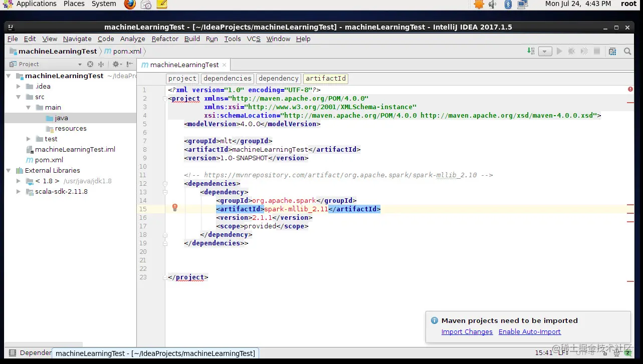
Task: Collapse the External Libraries node
Action: tap(9, 170)
